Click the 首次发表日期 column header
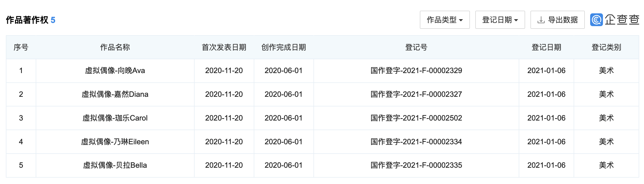Image resolution: width=644 pixels, height=184 pixels. 224,47
